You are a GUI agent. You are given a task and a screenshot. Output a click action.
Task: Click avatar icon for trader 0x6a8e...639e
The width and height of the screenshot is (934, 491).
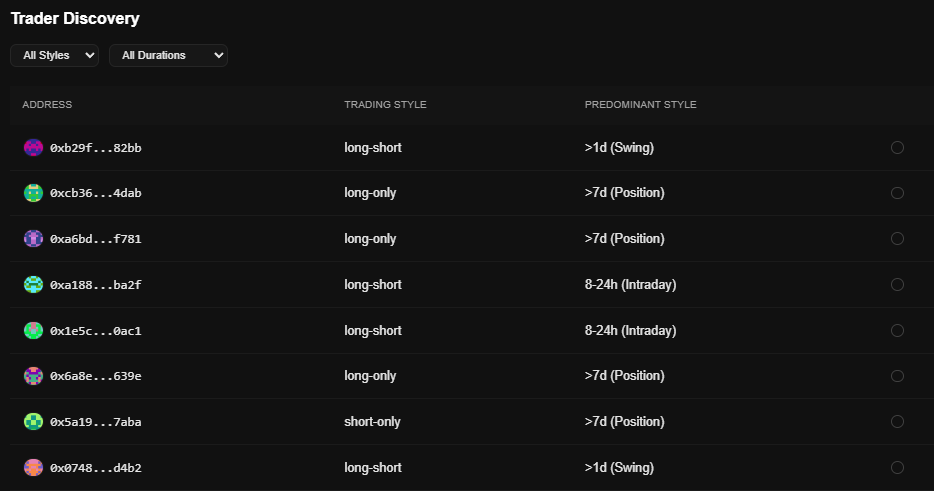point(34,376)
